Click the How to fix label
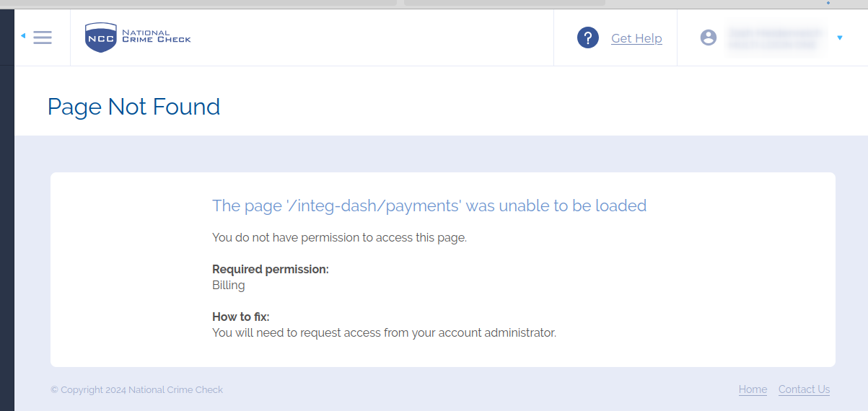Image resolution: width=868 pixels, height=411 pixels. click(240, 317)
